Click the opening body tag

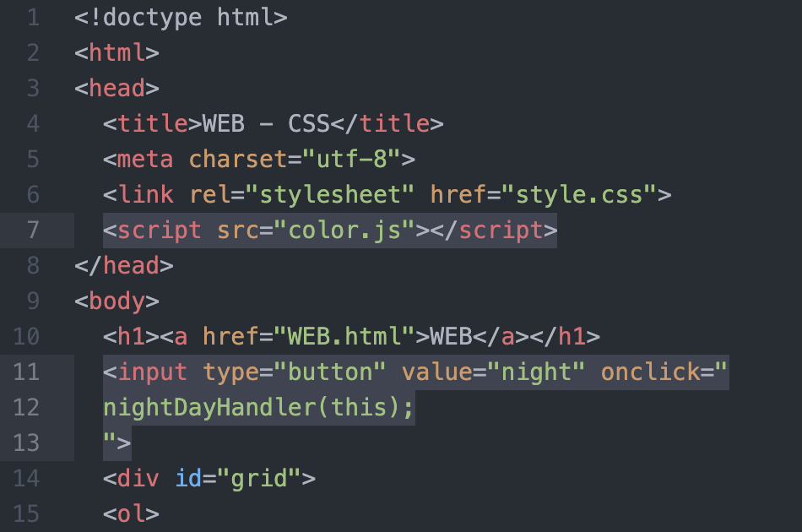click(x=117, y=301)
